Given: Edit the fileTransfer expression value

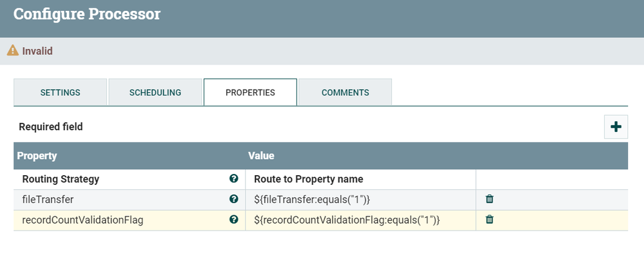Looking at the screenshot, I should pos(360,200).
